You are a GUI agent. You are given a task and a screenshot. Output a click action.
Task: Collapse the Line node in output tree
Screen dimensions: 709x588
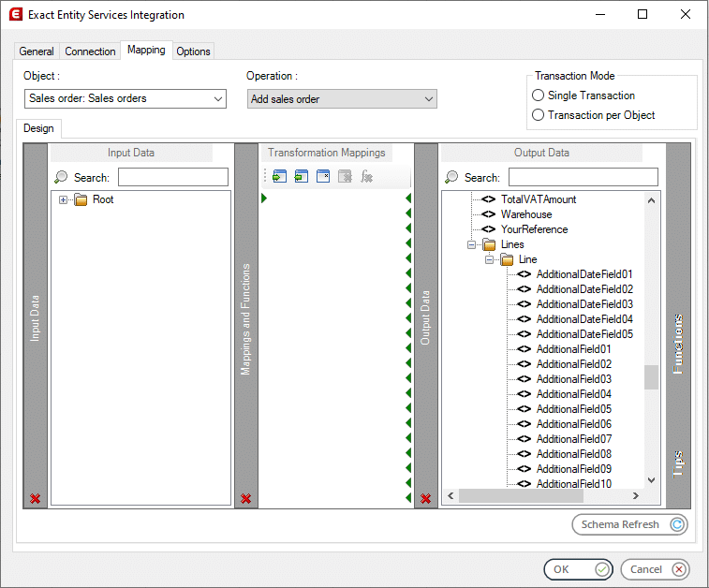coord(489,260)
